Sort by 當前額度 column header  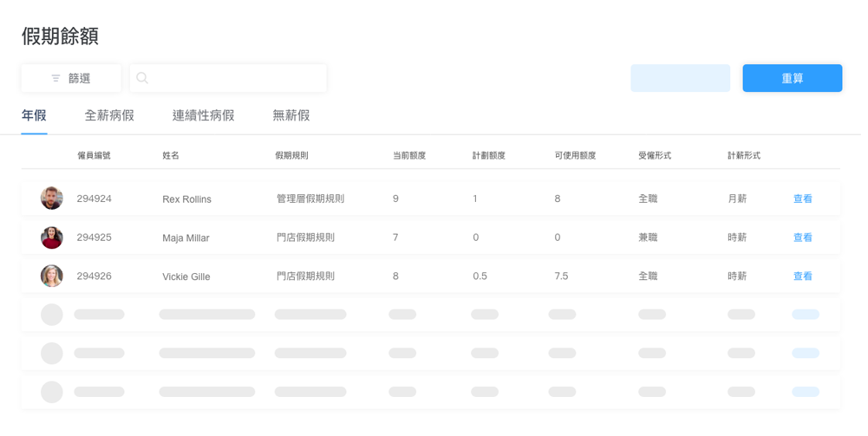(x=408, y=156)
